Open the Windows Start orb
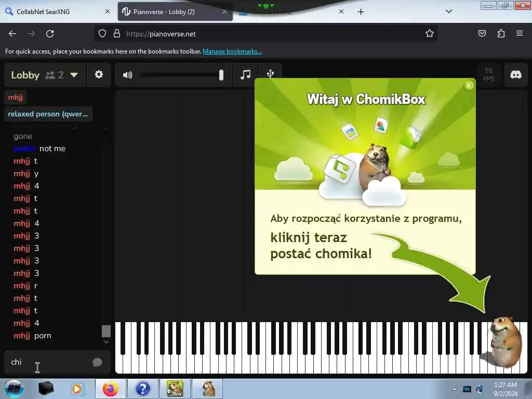This screenshot has height=399, width=532. click(x=14, y=389)
